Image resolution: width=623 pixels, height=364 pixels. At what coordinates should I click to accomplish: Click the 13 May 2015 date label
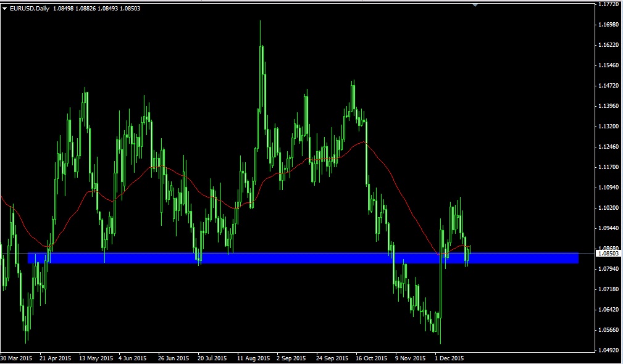(x=96, y=358)
